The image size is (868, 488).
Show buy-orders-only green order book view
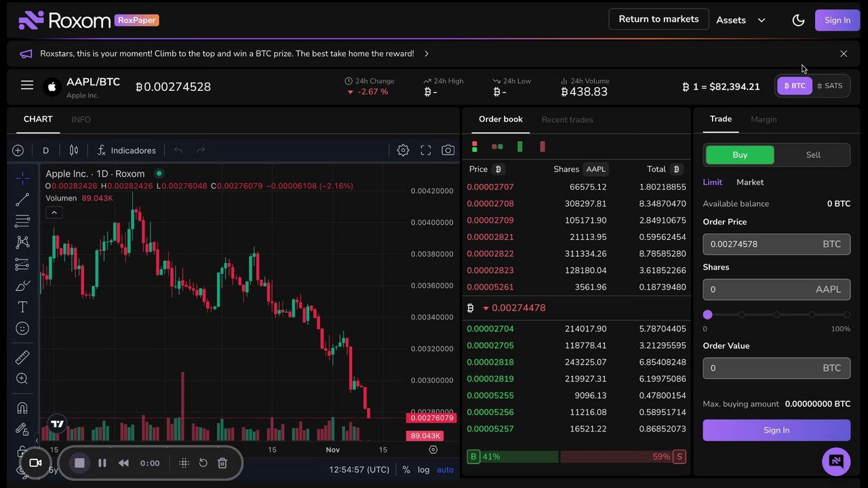coord(520,146)
